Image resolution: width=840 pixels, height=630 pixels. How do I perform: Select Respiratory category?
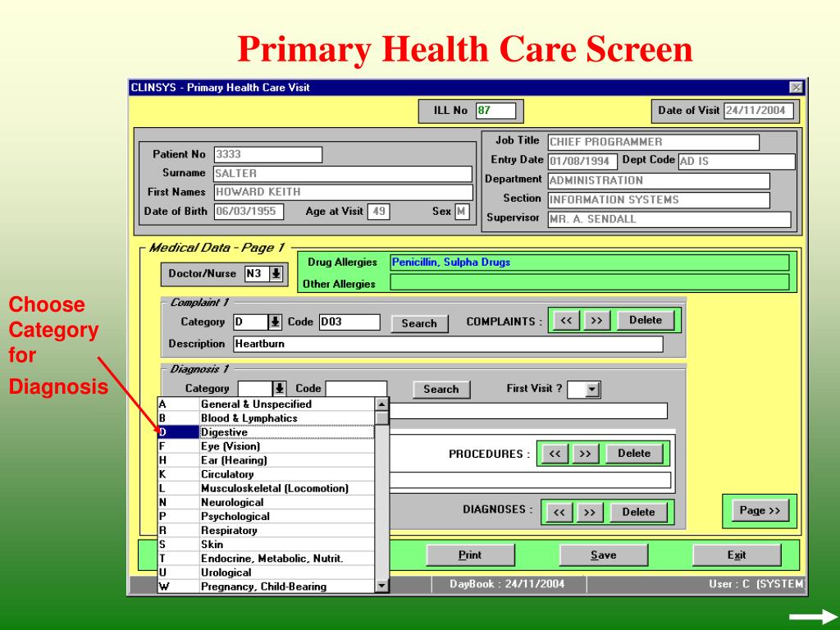(267, 531)
